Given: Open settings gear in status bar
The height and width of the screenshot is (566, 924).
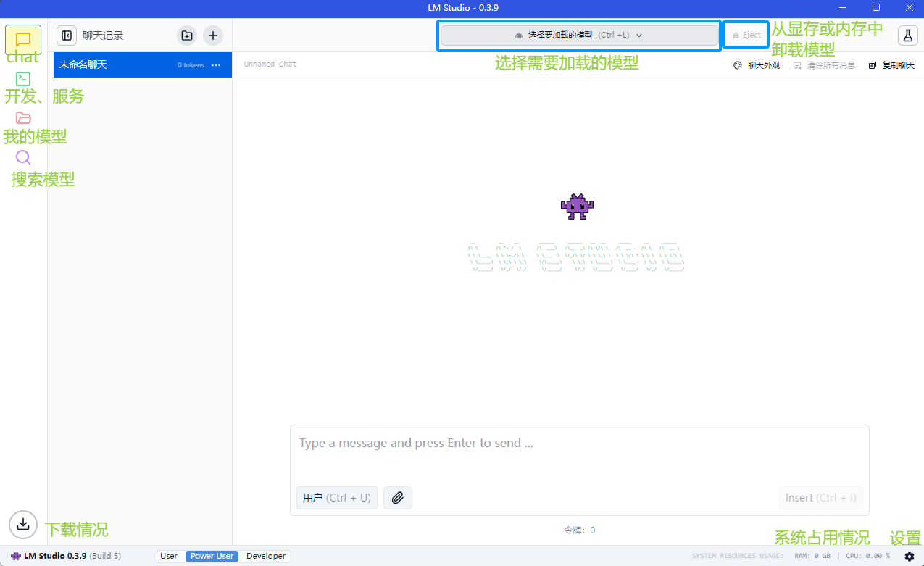Looking at the screenshot, I should pos(910,557).
